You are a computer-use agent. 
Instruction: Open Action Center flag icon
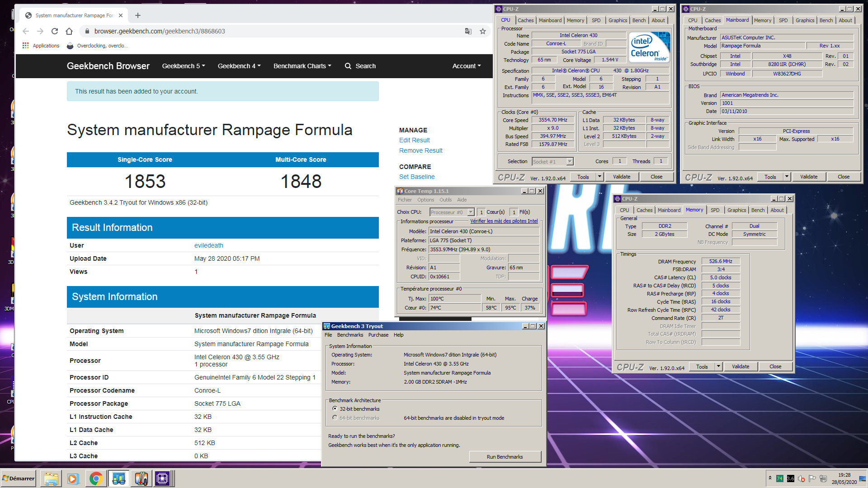812,479
